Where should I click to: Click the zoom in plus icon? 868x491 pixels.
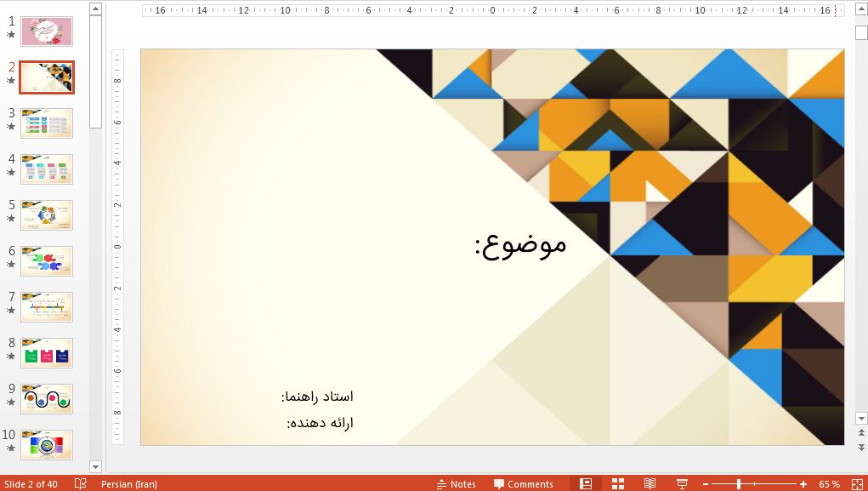803,483
